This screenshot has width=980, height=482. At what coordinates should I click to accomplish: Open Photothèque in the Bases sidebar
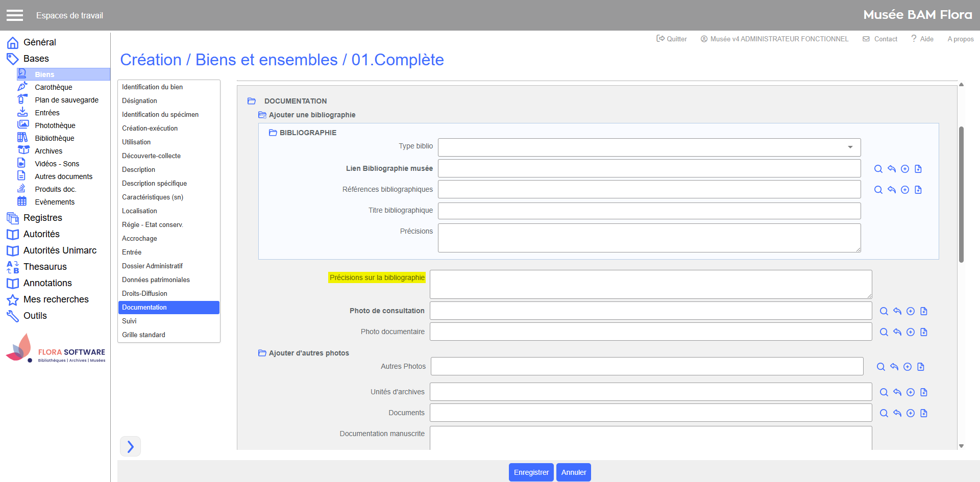click(x=55, y=125)
